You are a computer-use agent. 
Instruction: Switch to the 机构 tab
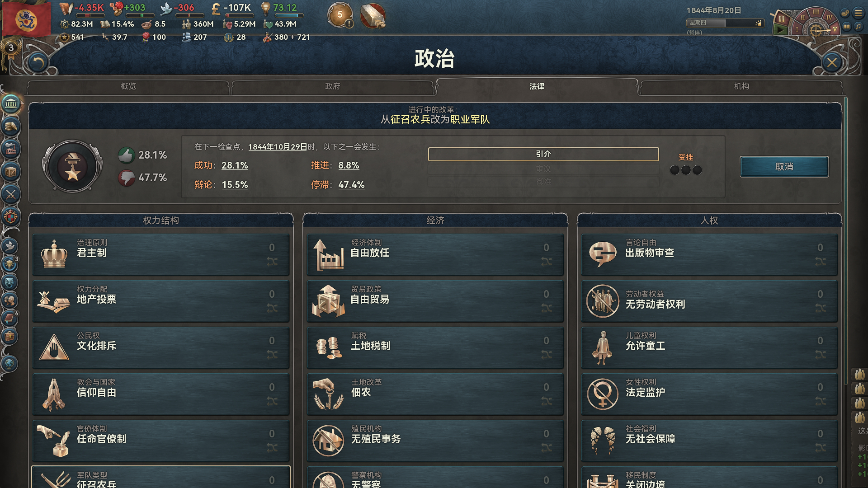click(x=741, y=86)
